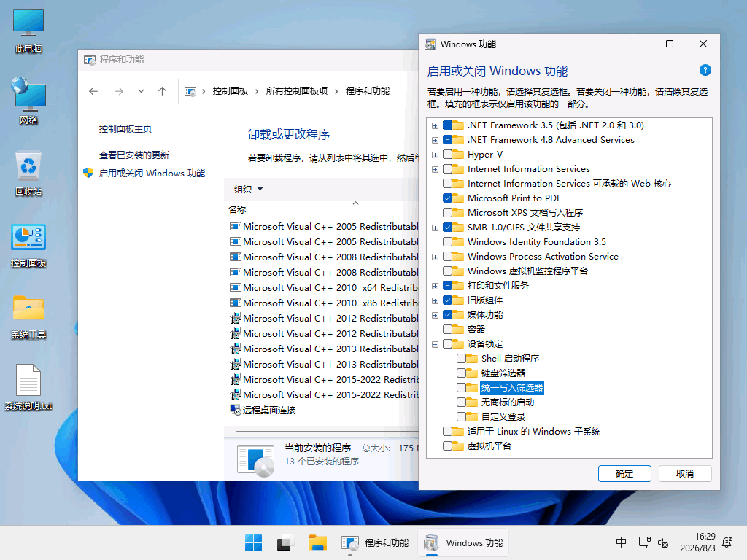Check the 容器 feature checkbox
This screenshot has height=560, width=747.
447,329
